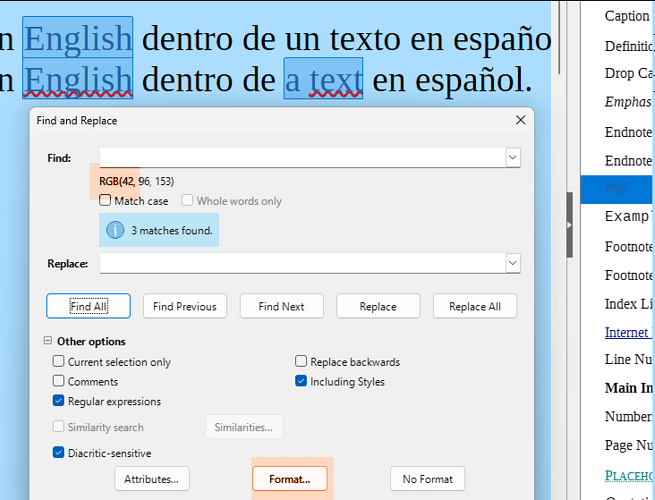Click the Replace All button
655x500 pixels.
coord(475,306)
